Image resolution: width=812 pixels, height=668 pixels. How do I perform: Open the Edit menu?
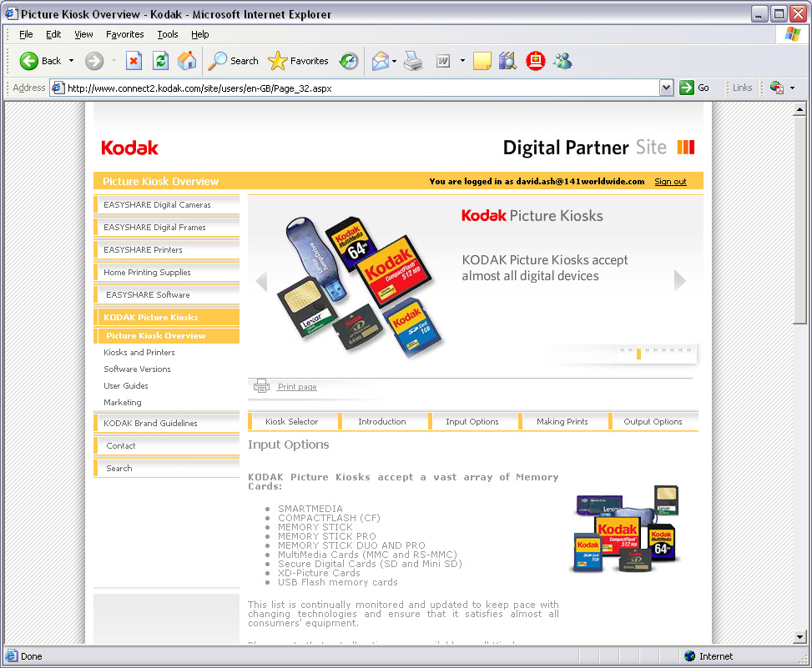tap(53, 35)
